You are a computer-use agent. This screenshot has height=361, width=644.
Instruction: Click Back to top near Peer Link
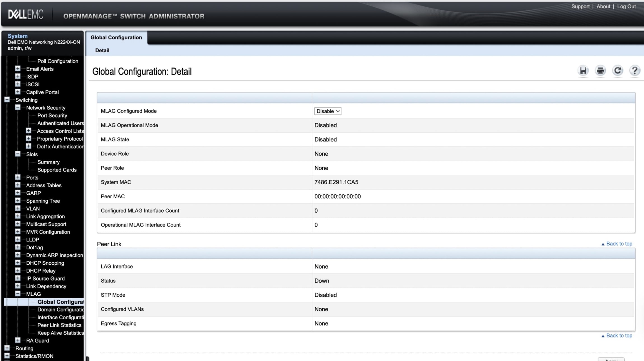point(619,244)
